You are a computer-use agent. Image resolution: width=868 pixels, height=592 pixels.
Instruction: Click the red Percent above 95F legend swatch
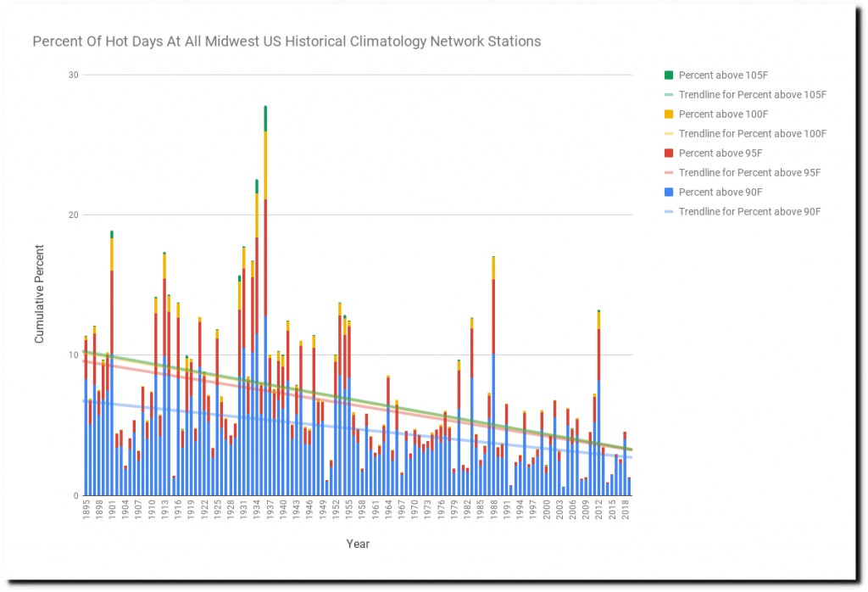[668, 154]
